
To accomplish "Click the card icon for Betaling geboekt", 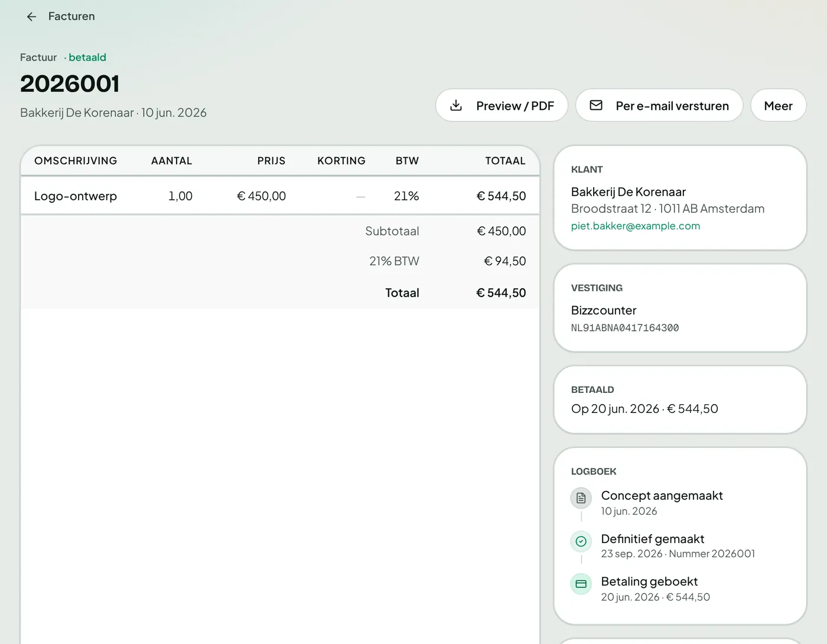I will pos(581,584).
